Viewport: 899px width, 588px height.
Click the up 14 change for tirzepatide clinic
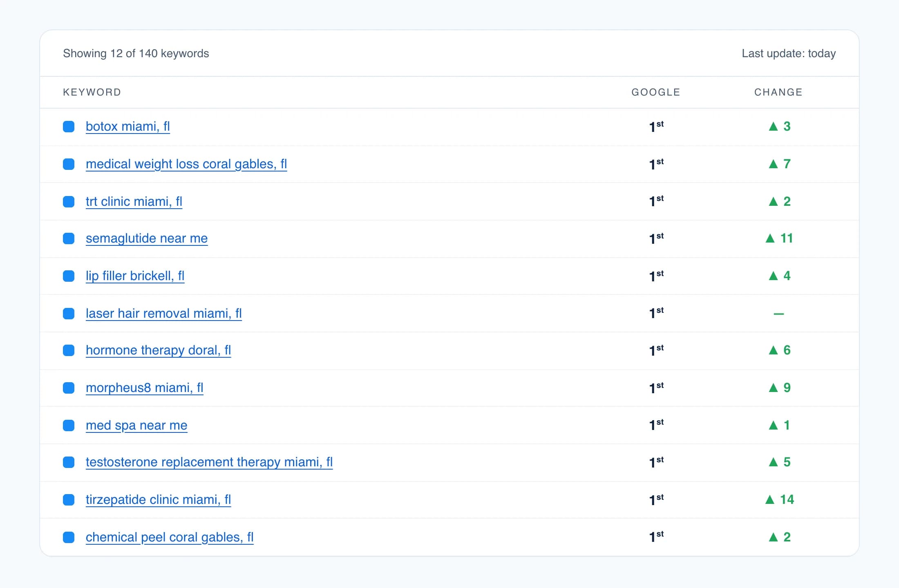click(779, 500)
